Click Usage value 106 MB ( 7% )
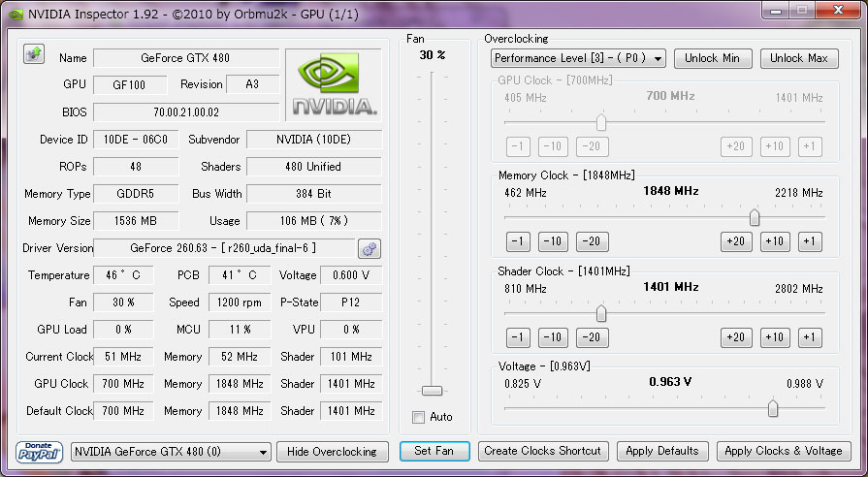Image resolution: width=868 pixels, height=477 pixels. [x=314, y=221]
